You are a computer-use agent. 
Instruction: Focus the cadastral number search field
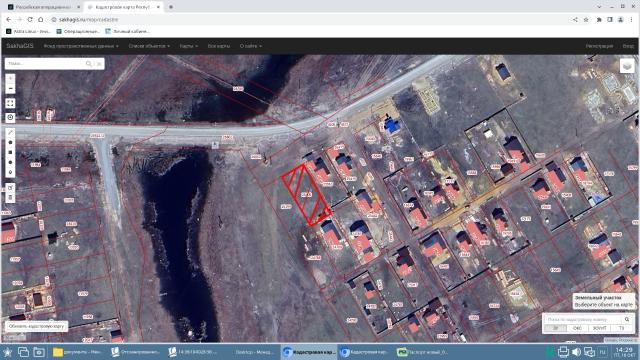pyautogui.click(x=582, y=319)
